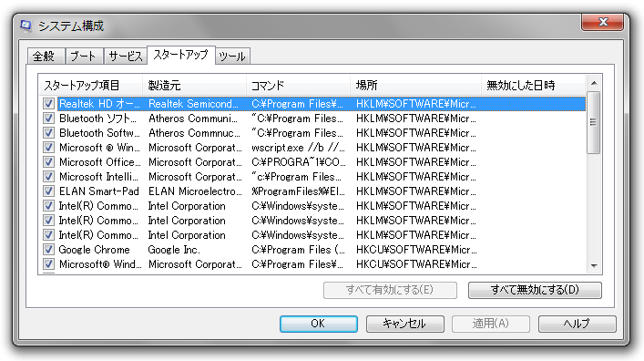The height and width of the screenshot is (361, 644).
Task: Uncheck the Realtek HD オー... startup item
Action: click(x=48, y=104)
